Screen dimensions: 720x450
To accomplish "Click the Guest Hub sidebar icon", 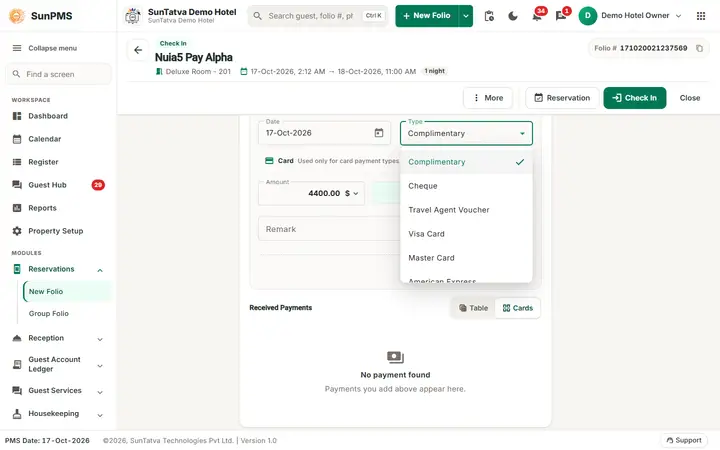I will [17, 185].
